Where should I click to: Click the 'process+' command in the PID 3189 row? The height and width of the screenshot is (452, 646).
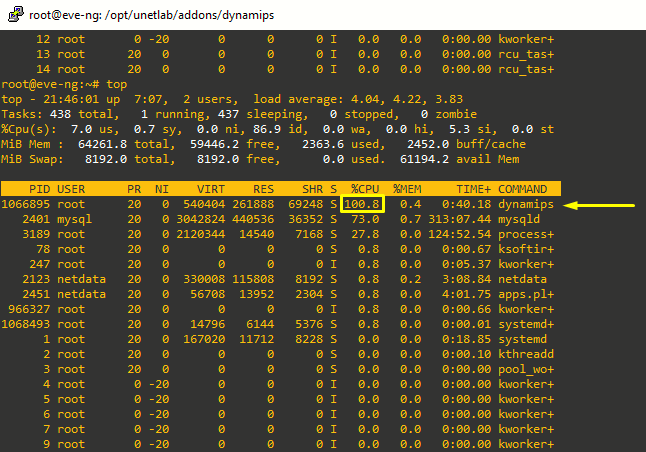pos(526,234)
